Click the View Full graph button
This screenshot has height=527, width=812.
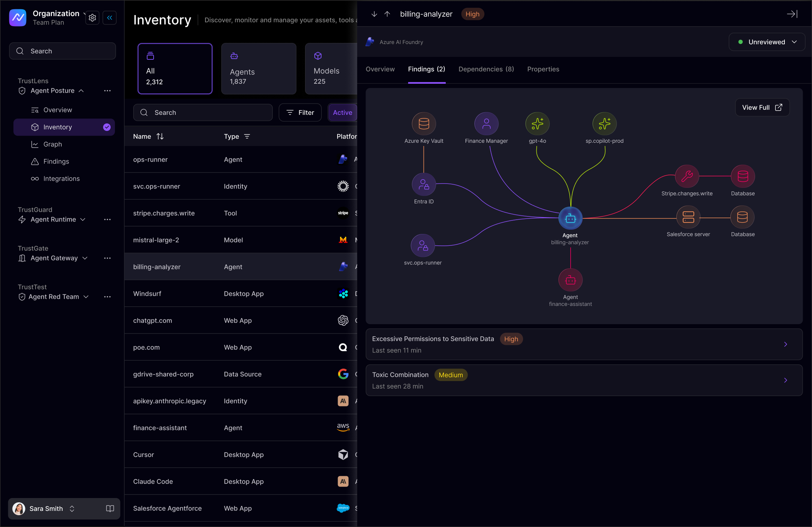click(762, 107)
